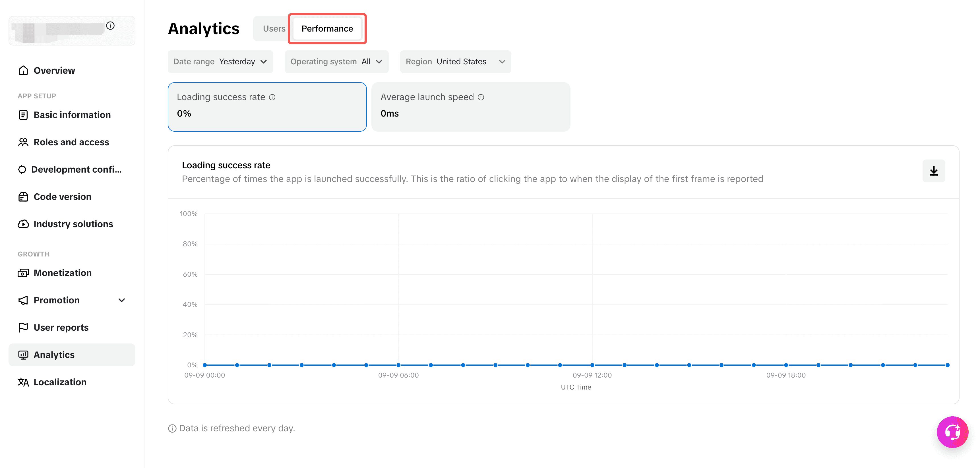Select the Performance tab
This screenshot has height=468, width=980.
pyautogui.click(x=327, y=28)
